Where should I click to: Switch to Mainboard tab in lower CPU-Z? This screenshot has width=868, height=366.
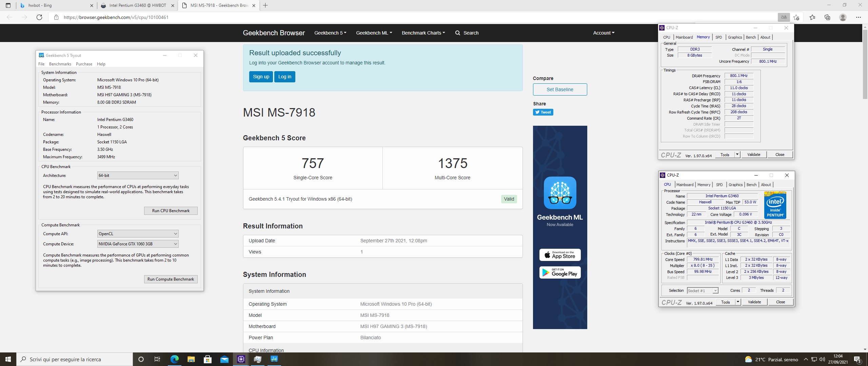point(685,185)
